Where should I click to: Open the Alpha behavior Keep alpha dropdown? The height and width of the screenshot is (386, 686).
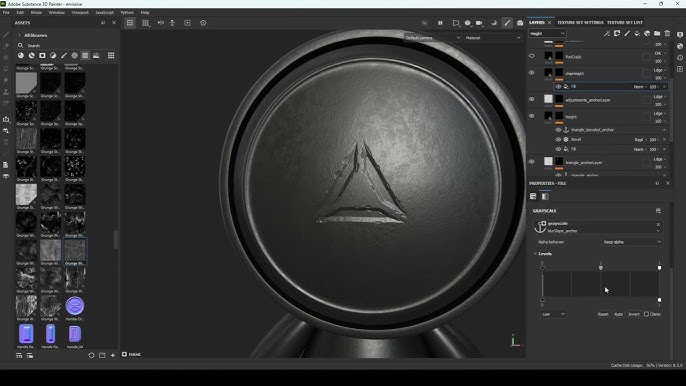[632, 242]
